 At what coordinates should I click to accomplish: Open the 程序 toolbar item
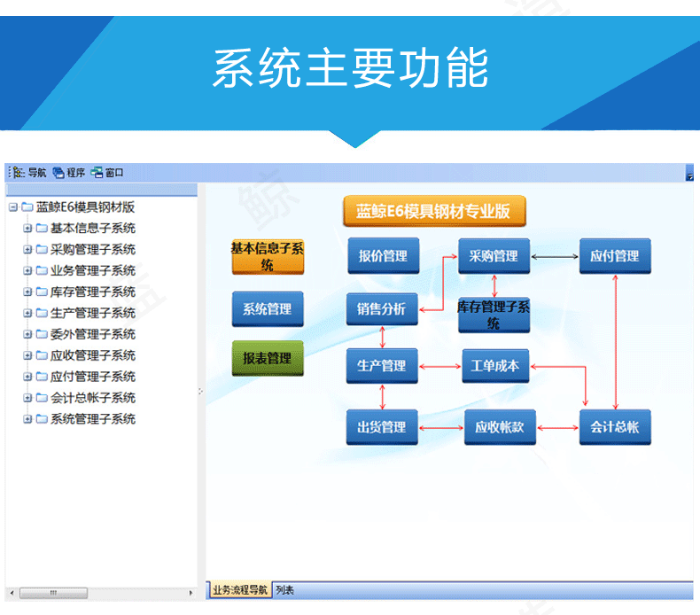coord(69,173)
